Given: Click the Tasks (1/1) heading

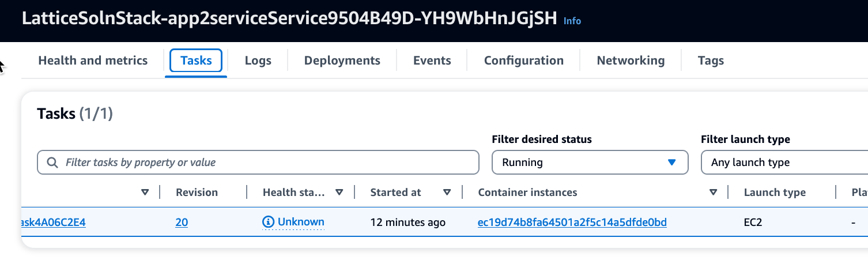Looking at the screenshot, I should pos(75,114).
